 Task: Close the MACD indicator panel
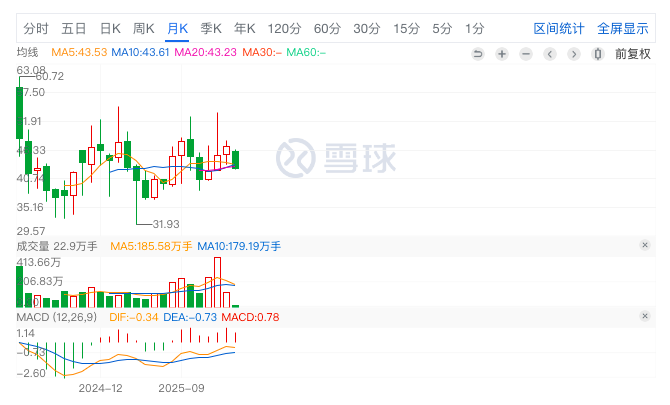(645, 316)
